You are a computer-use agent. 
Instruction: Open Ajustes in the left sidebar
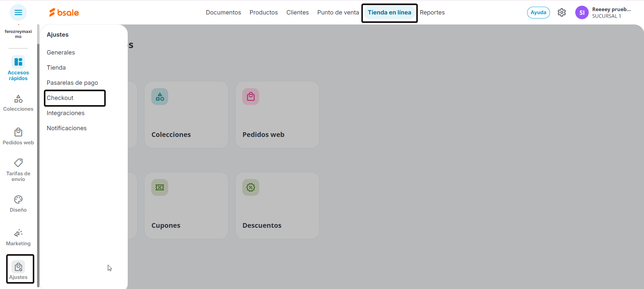(x=18, y=270)
